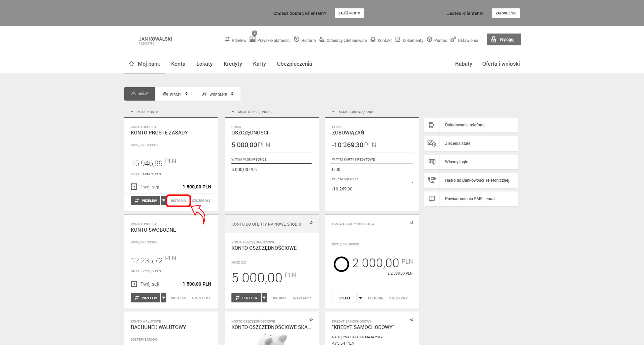Collapse the MOJE ZOBOWIĄZANIA section

333,112
